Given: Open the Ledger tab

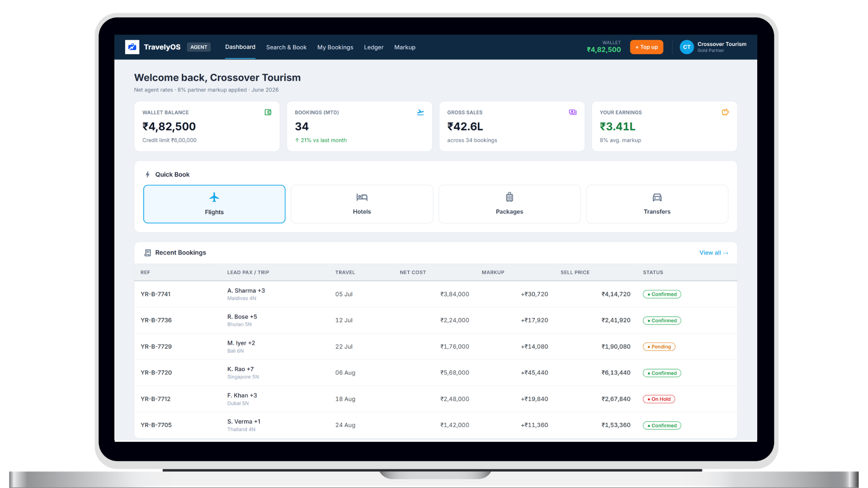Looking at the screenshot, I should pos(374,47).
